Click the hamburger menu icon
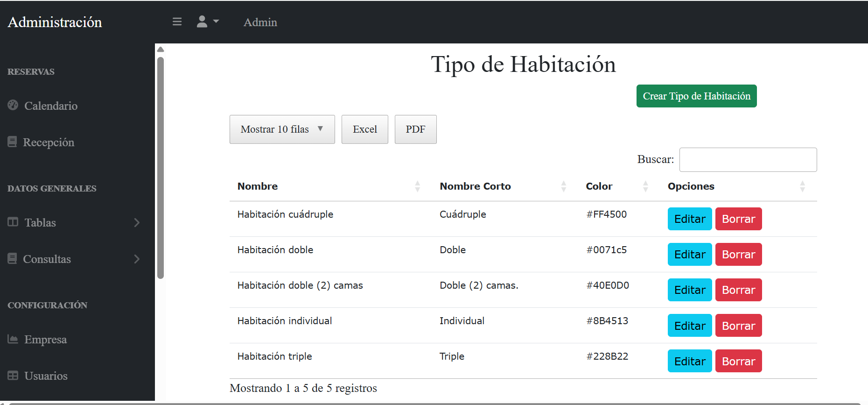Image resolution: width=868 pixels, height=405 pixels. pos(177,21)
